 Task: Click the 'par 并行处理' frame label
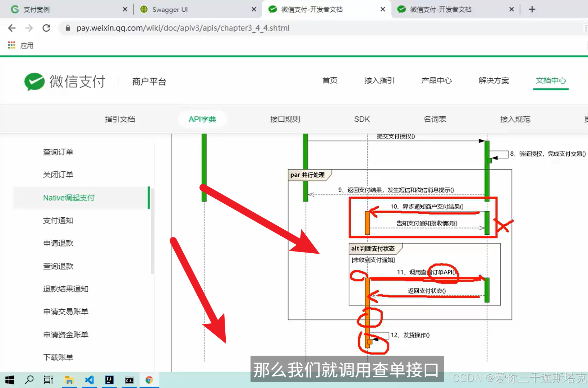pyautogui.click(x=308, y=175)
